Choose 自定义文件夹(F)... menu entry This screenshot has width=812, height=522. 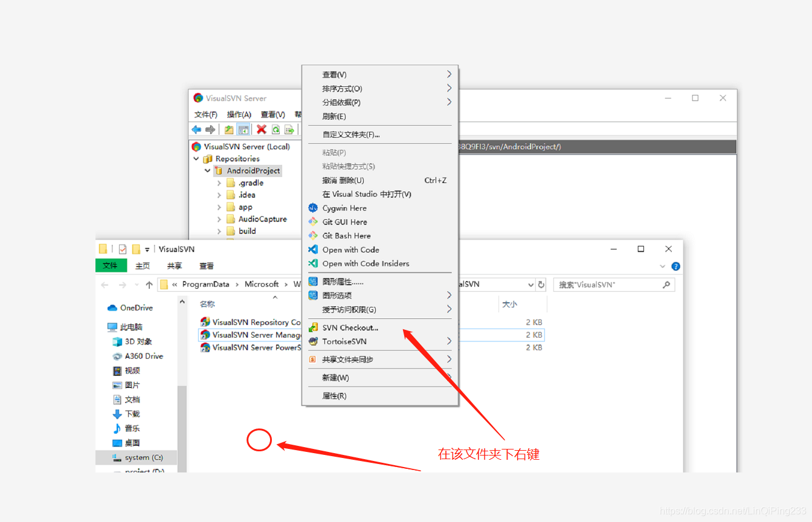coord(380,134)
